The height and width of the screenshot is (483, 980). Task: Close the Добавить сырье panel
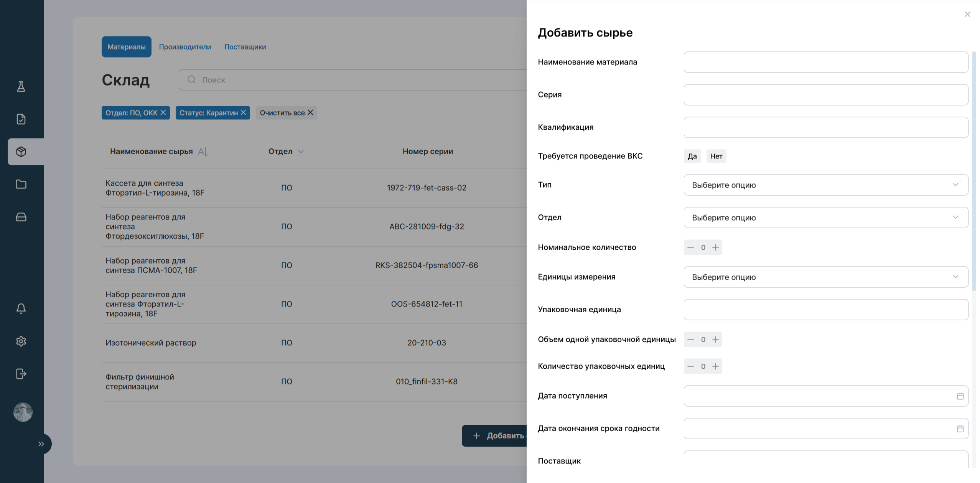967,14
